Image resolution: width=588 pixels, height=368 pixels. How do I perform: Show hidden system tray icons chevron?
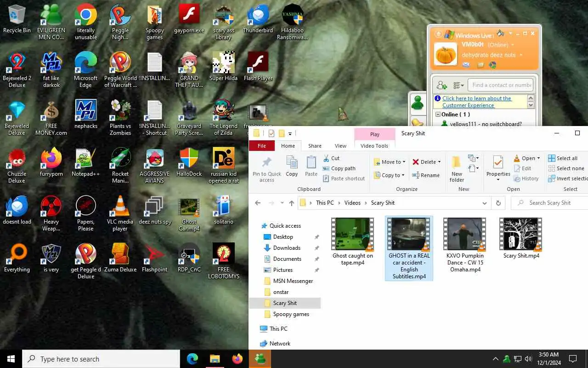(495, 359)
